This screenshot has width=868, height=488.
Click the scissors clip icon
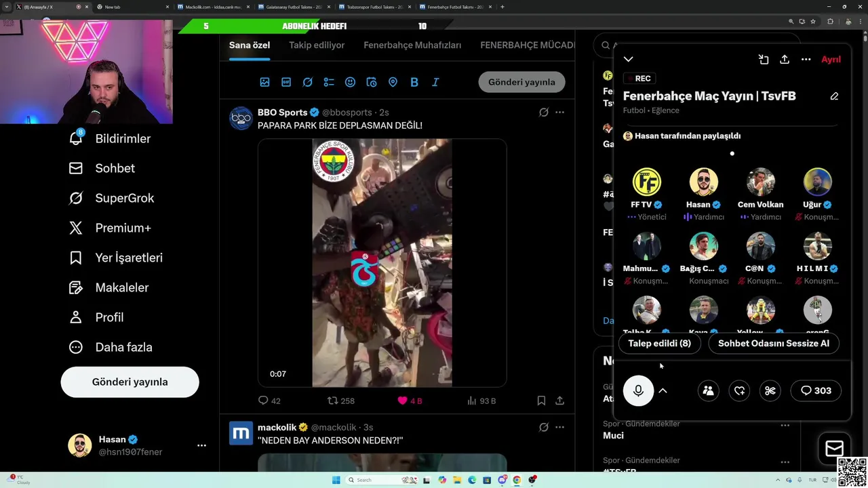pyautogui.click(x=770, y=390)
